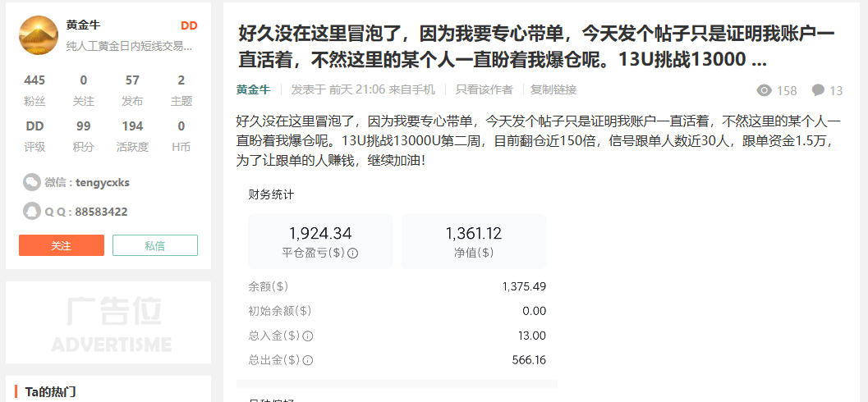Send a private message via 私信
The width and height of the screenshot is (868, 402).
(x=155, y=245)
